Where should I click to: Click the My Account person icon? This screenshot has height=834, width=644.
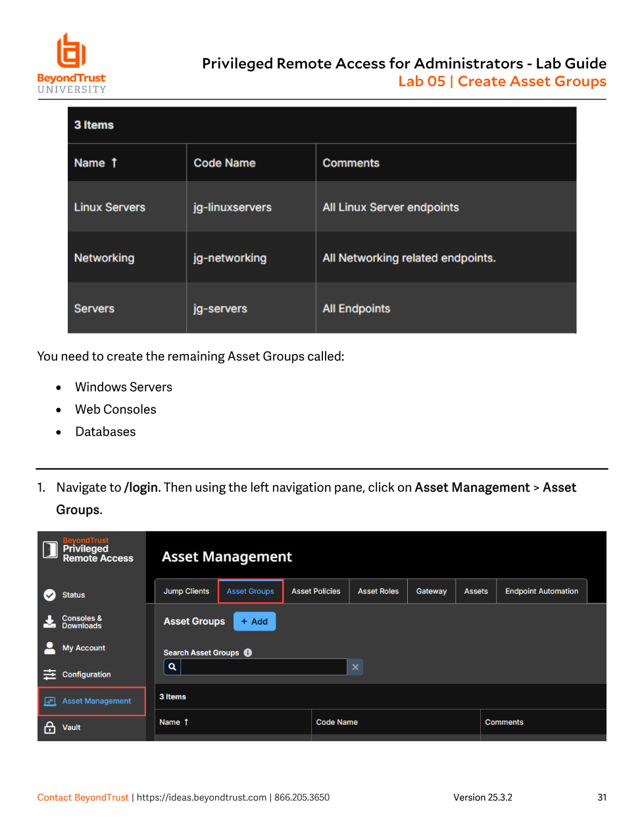[x=49, y=648]
